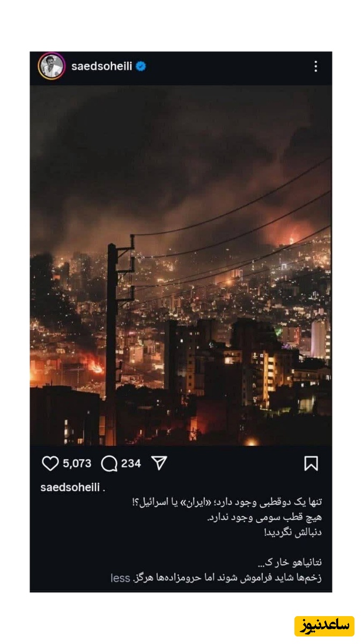The image size is (362, 644).
Task: Click the burning city night photo
Action: coord(181,265)
